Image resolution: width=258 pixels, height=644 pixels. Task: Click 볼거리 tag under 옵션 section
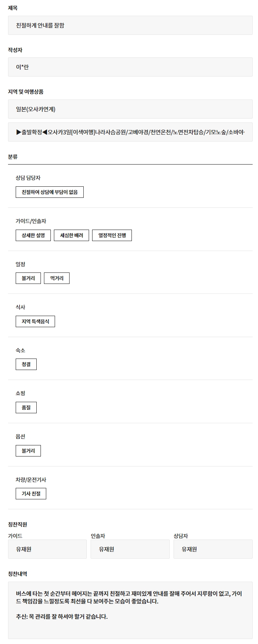(x=28, y=451)
